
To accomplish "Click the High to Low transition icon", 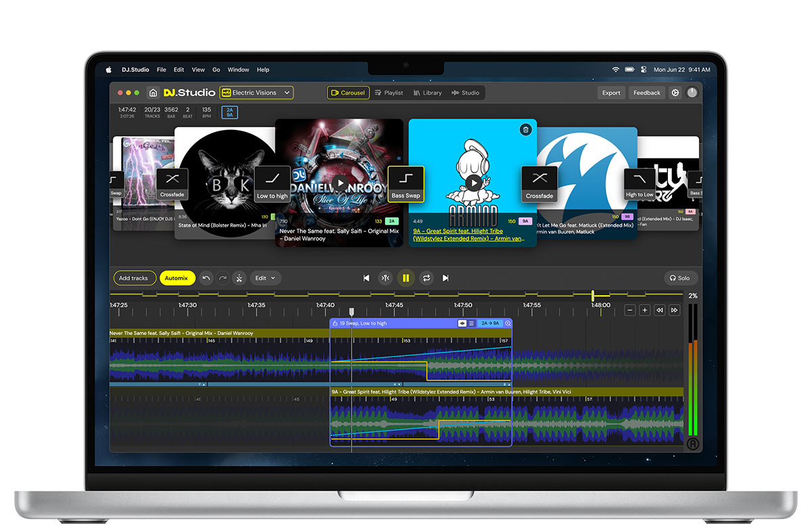I will (x=639, y=183).
